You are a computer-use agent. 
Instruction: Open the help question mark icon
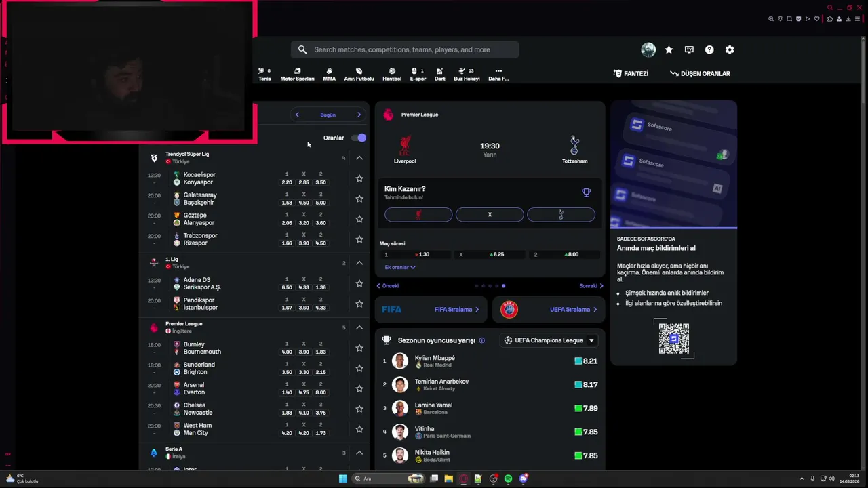[709, 49]
